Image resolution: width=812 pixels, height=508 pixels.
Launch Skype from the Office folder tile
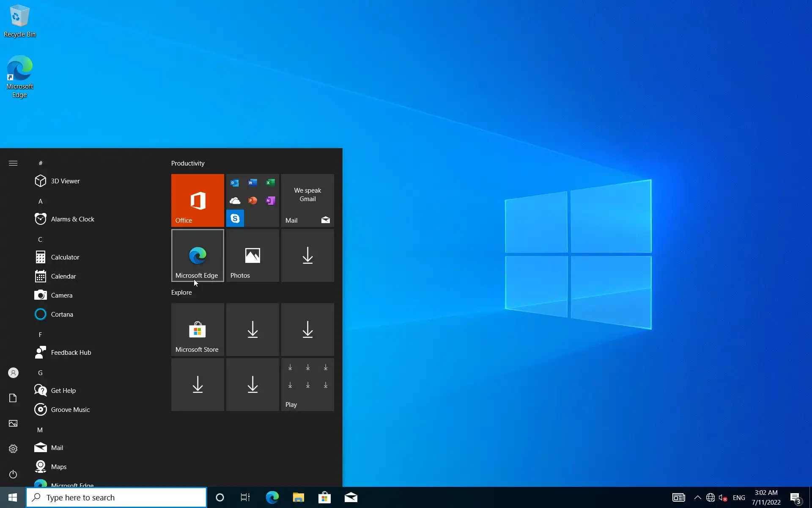tap(235, 218)
